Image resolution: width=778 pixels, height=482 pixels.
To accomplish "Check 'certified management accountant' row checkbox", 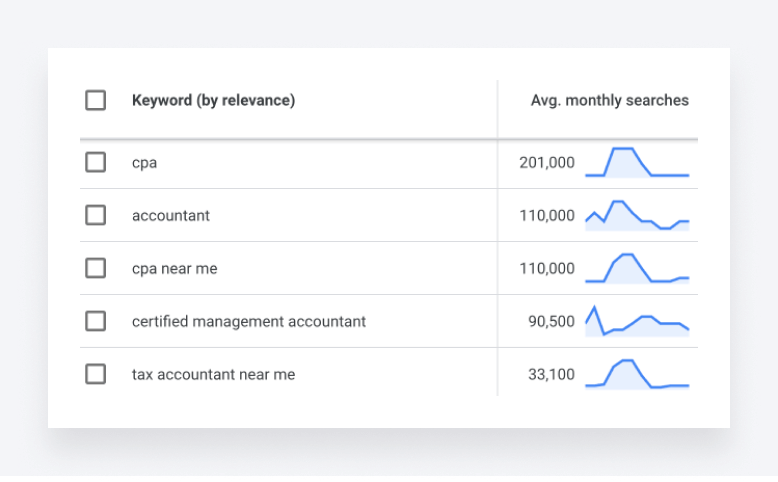I will click(96, 321).
